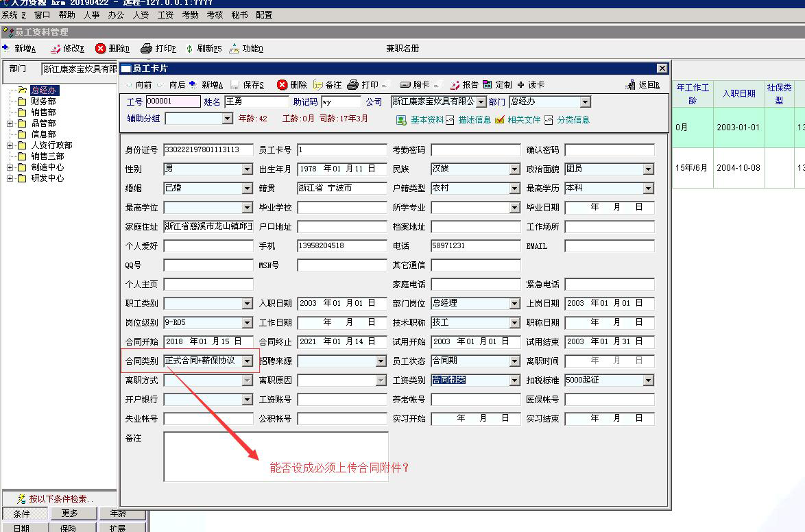Click into the 备注 text area

pyautogui.click(x=276, y=456)
